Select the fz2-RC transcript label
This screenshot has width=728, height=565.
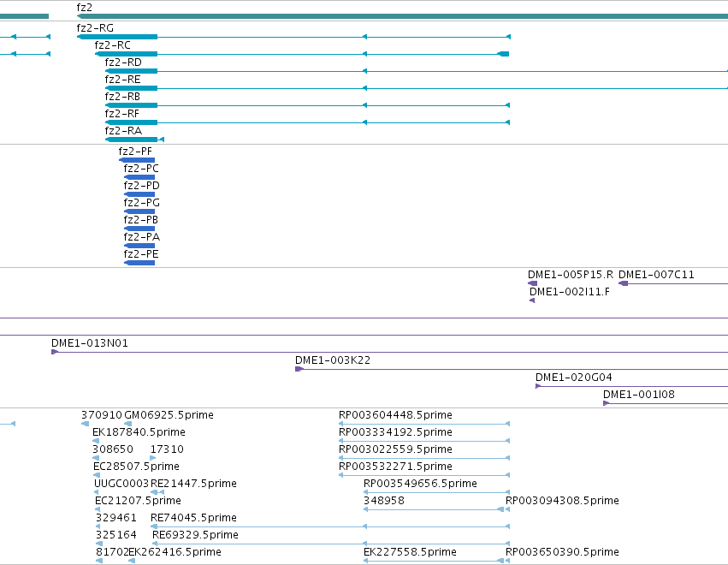pos(112,45)
